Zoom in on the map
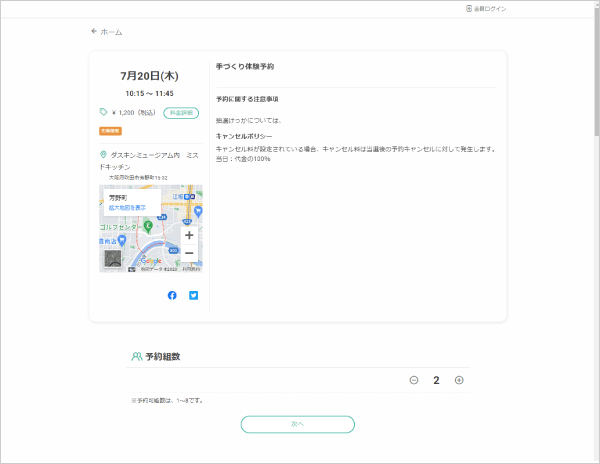The height and width of the screenshot is (464, 600). [189, 235]
